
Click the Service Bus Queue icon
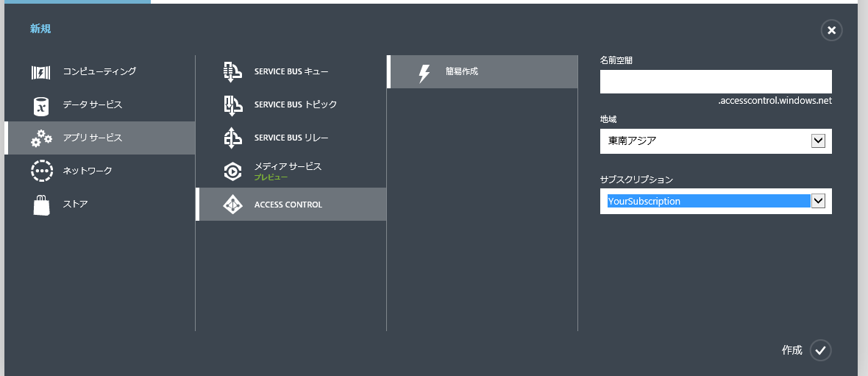tap(232, 72)
